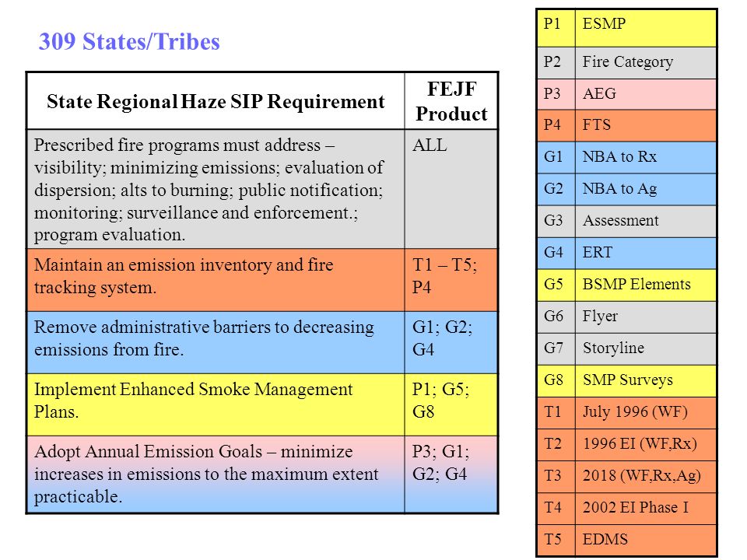The width and height of the screenshot is (747, 560).
Task: Click the 'G3' legend code cell
Action: (x=556, y=222)
